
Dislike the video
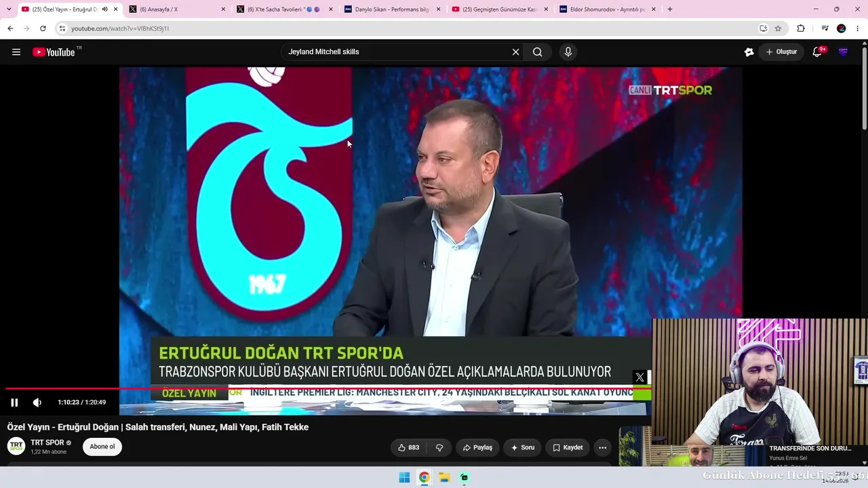point(439,447)
